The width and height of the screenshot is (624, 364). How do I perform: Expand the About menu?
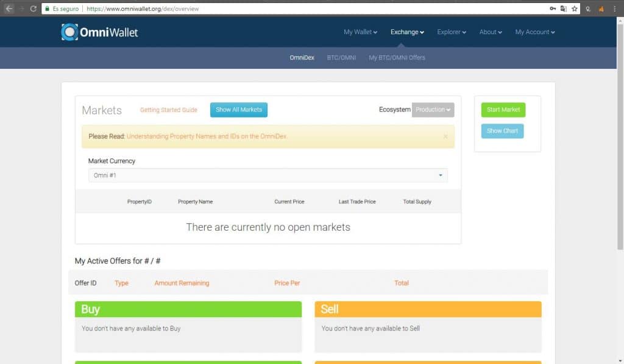coord(491,32)
